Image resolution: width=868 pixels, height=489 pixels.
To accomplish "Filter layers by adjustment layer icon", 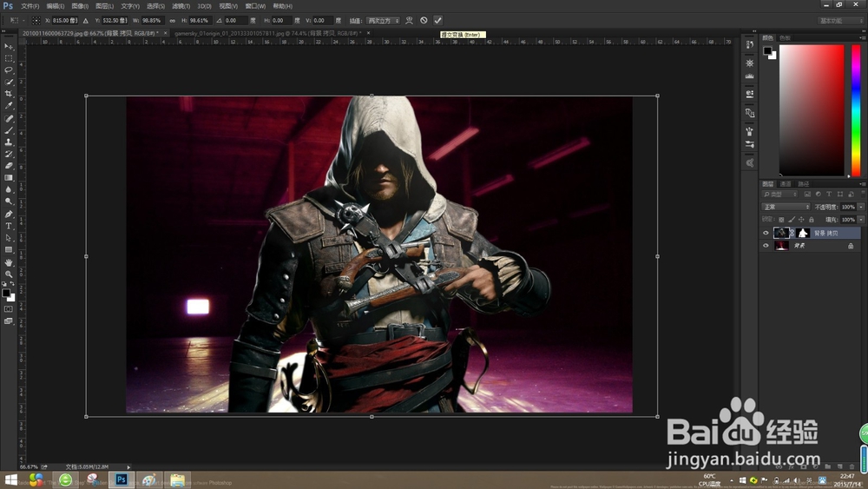I will [819, 195].
